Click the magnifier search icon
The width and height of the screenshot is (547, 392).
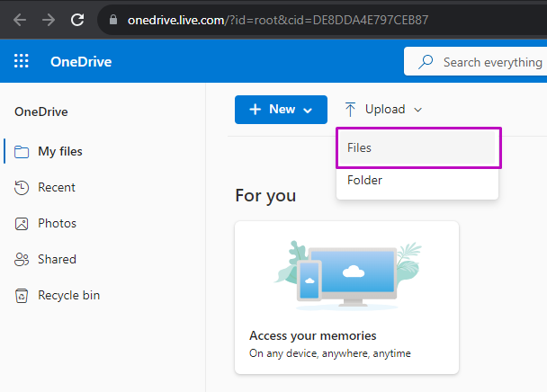click(x=426, y=62)
